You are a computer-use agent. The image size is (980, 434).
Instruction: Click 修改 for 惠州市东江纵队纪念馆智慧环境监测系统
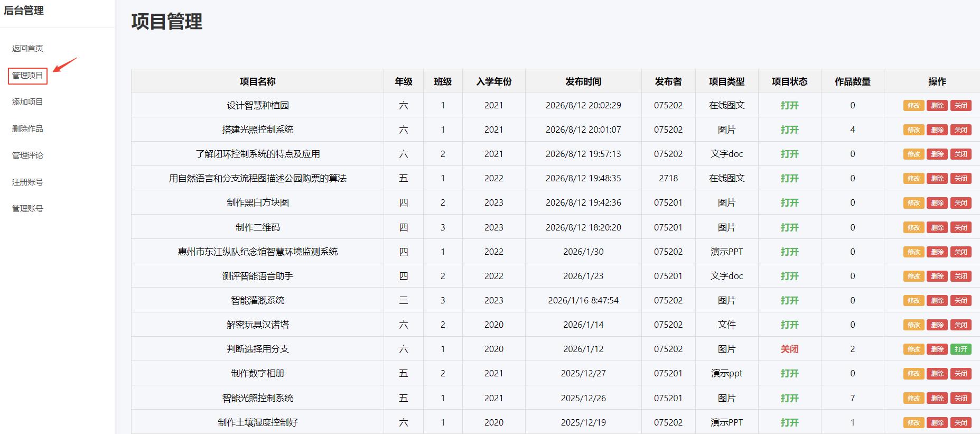[x=913, y=252]
